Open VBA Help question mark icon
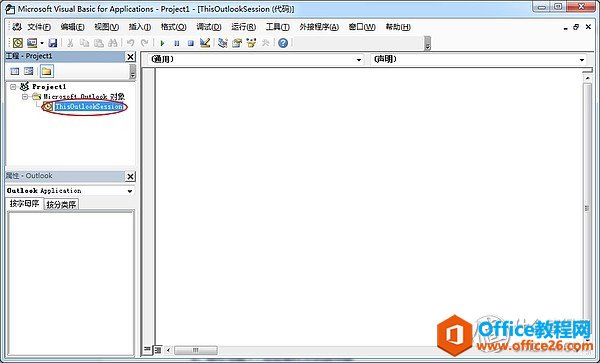The height and width of the screenshot is (363, 600). [x=283, y=43]
